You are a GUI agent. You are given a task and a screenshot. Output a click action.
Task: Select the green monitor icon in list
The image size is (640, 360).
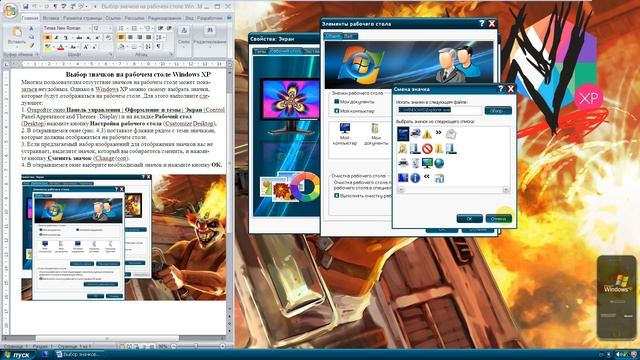point(427,163)
